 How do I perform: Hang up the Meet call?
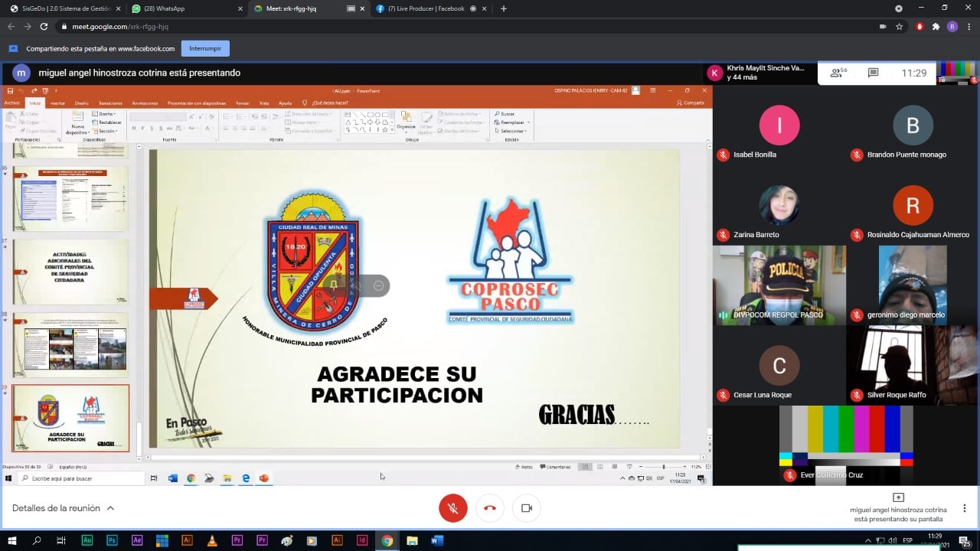[490, 508]
